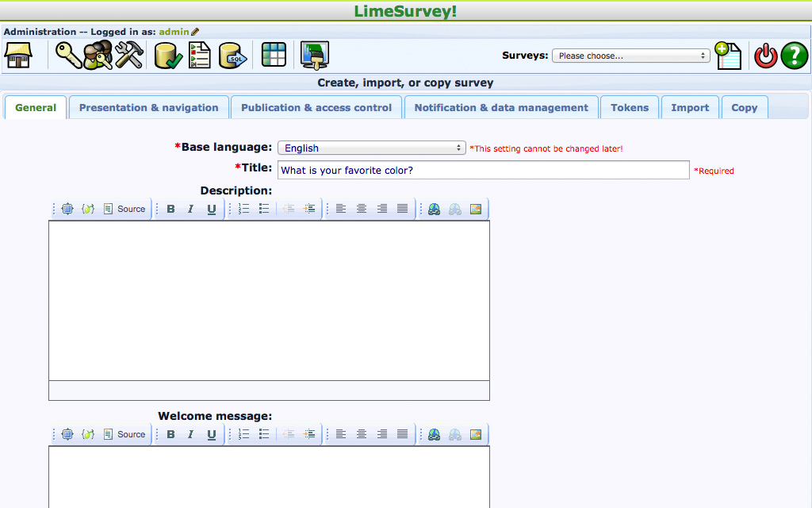This screenshot has width=812, height=508.
Task: Apply underline in the Description editor
Action: [x=211, y=209]
